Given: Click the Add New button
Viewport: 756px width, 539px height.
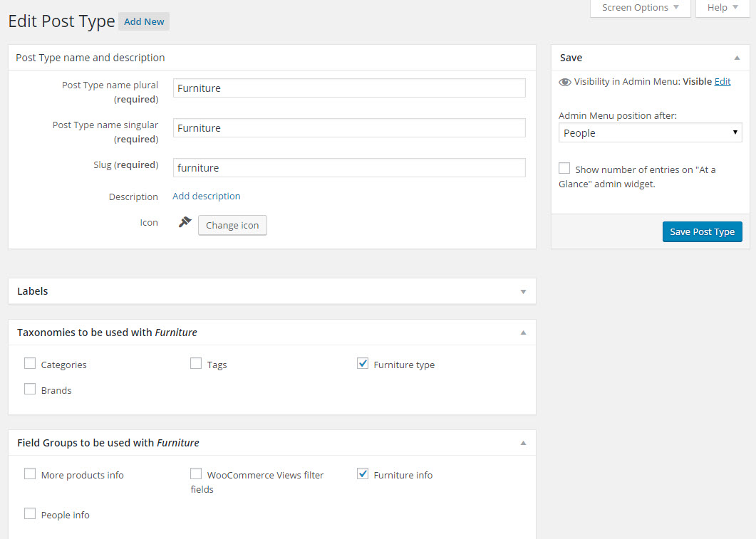Looking at the screenshot, I should 144,21.
